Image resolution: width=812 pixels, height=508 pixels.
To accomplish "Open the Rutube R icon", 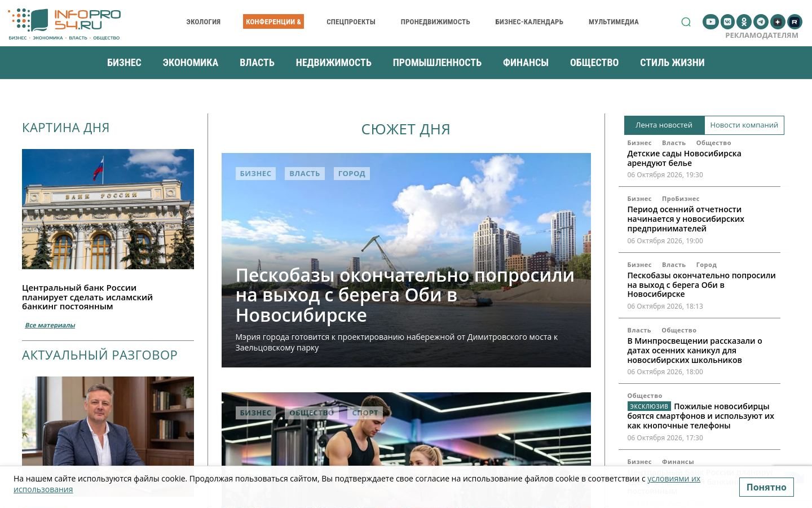I will 794,22.
